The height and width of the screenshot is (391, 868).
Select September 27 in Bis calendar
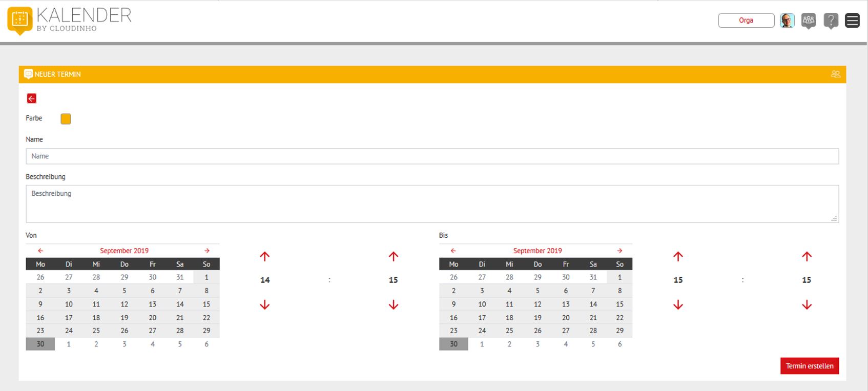(566, 331)
